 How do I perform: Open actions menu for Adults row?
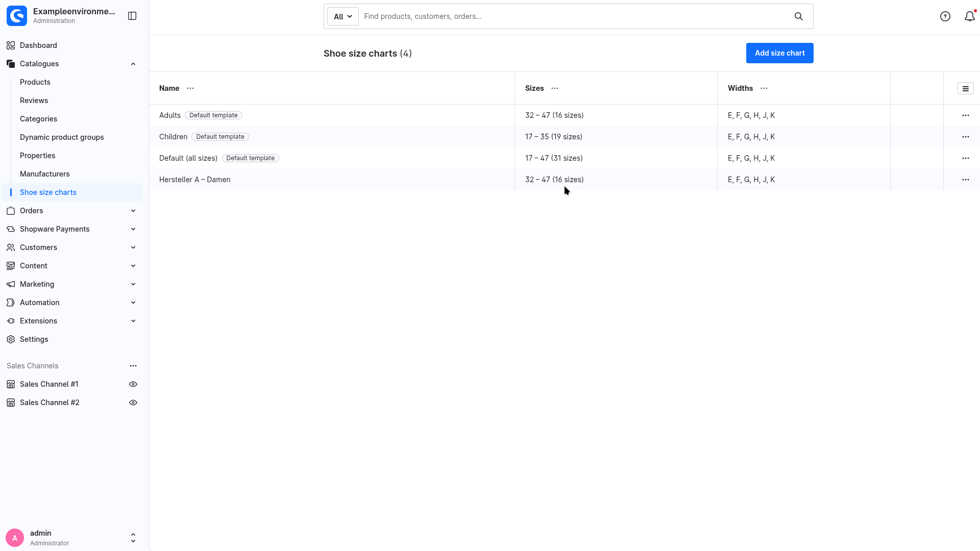point(966,115)
